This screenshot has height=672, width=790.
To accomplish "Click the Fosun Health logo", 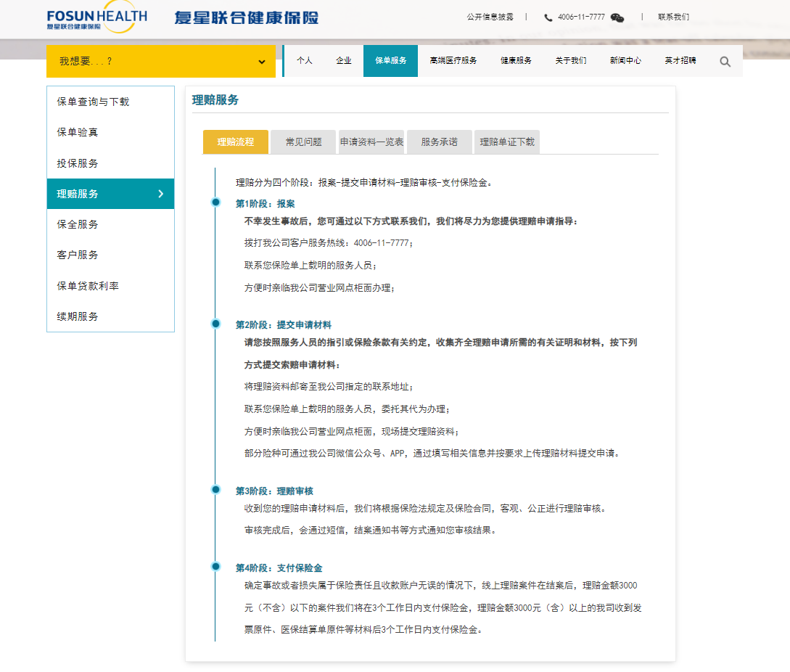I will (x=96, y=17).
